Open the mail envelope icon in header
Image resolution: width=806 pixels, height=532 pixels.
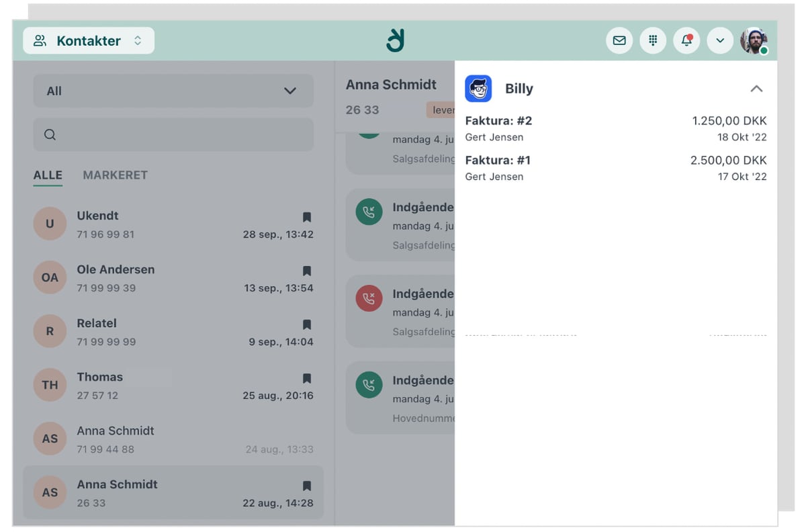pyautogui.click(x=619, y=41)
